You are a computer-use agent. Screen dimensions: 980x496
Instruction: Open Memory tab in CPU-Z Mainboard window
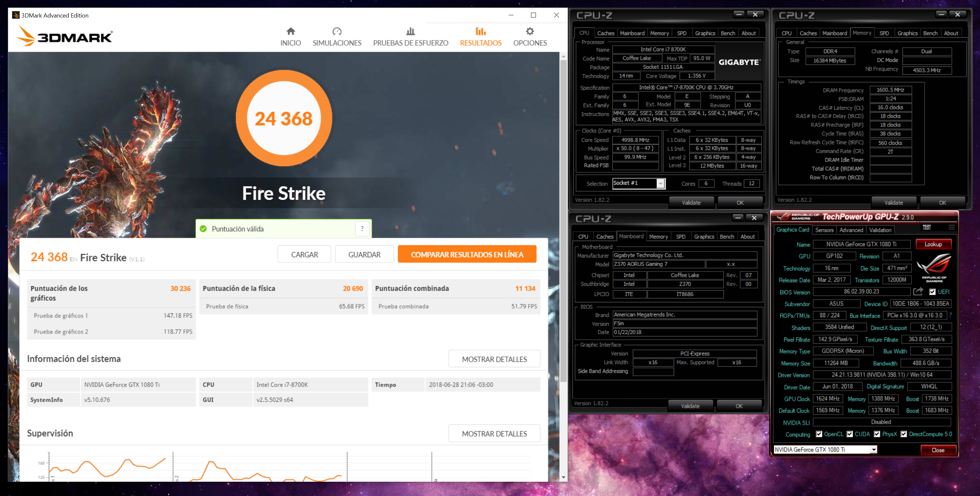(658, 236)
